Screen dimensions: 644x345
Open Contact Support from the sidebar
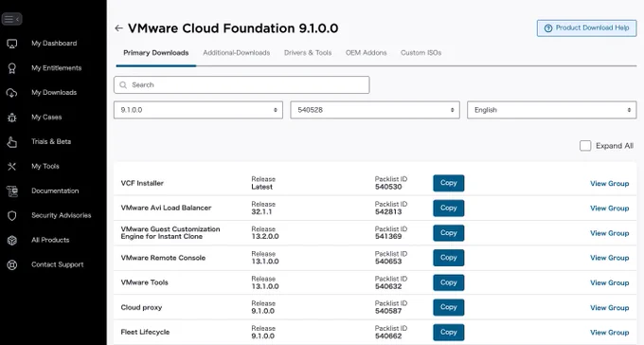click(57, 264)
